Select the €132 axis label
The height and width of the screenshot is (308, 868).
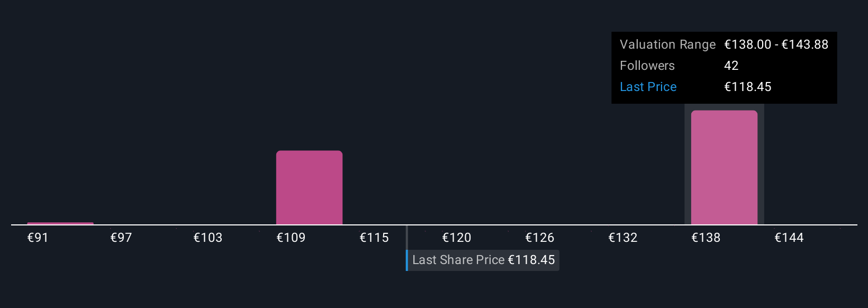point(623,238)
